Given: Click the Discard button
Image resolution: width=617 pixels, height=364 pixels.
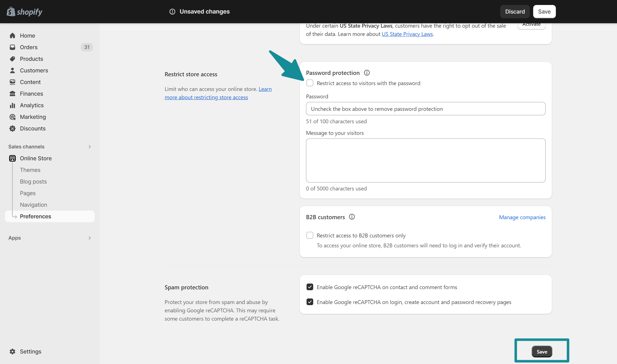Looking at the screenshot, I should (515, 12).
